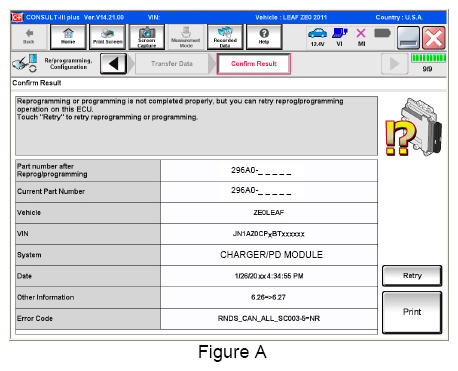Viewport: 458px width, 371px height.
Task: Click the Re/programming Configuration icon
Action: click(24, 63)
